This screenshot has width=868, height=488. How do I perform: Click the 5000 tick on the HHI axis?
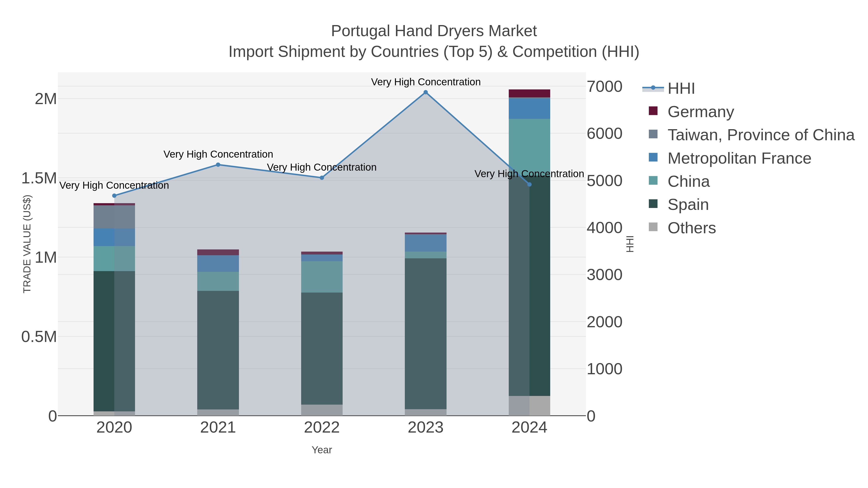pyautogui.click(x=604, y=181)
